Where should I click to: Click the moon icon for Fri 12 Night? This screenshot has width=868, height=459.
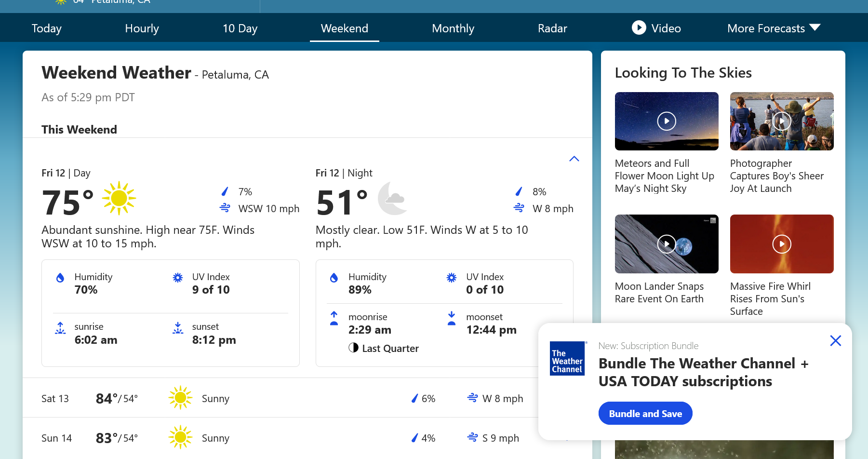392,198
